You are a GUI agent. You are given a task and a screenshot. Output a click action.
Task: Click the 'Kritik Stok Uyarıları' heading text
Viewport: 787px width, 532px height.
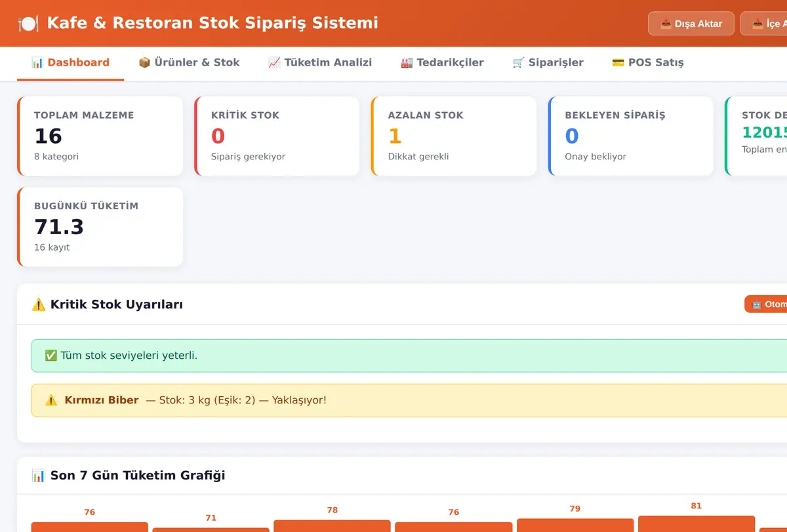tap(117, 304)
